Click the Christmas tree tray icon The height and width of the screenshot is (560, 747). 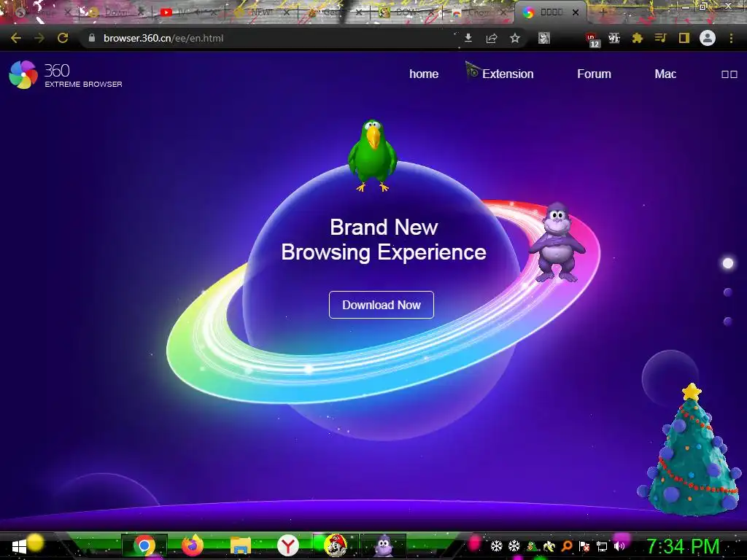click(532, 546)
